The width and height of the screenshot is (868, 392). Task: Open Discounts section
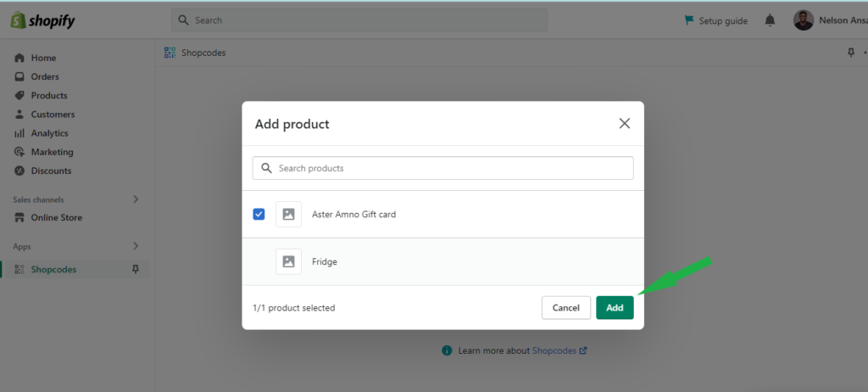pyautogui.click(x=51, y=171)
